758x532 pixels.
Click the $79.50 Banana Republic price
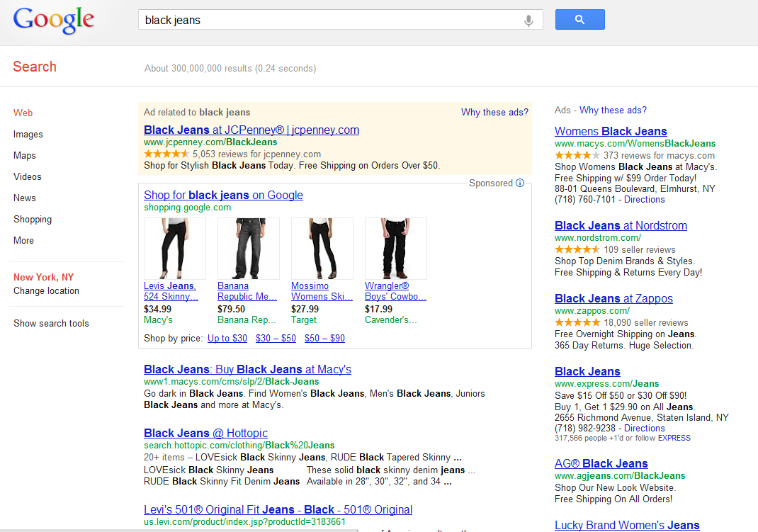tap(231, 310)
